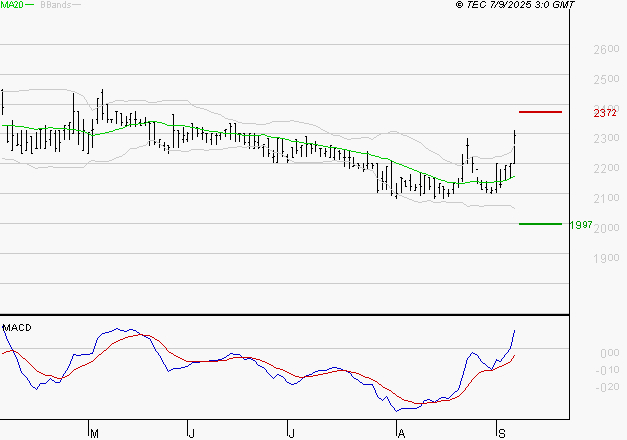The width and height of the screenshot is (627, 440).
Task: Click the green line icon beside MA20
Action: tap(29, 5)
